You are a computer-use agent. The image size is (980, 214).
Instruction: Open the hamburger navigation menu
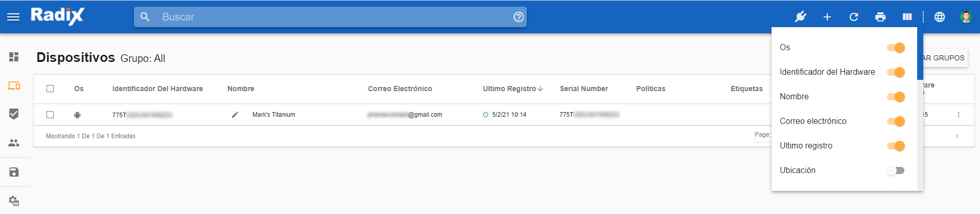(x=13, y=17)
